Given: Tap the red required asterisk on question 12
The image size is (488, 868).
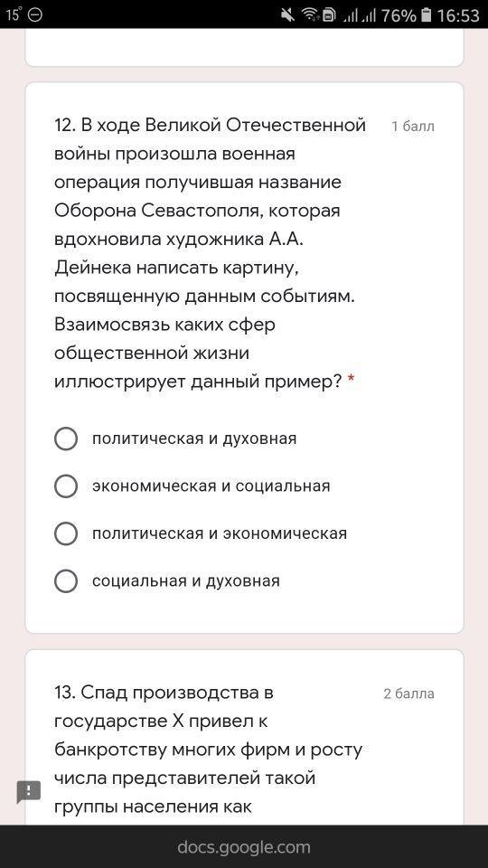Looking at the screenshot, I should coord(351,380).
